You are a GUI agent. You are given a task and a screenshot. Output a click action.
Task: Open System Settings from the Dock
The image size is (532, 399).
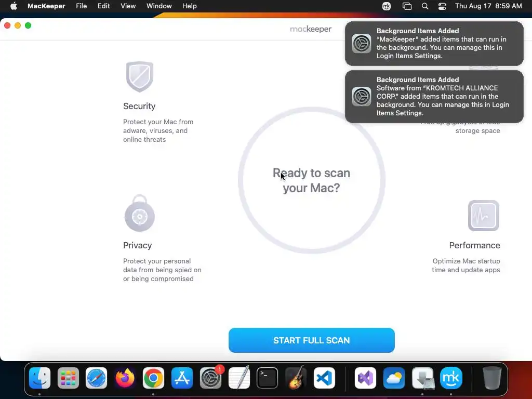(x=210, y=378)
